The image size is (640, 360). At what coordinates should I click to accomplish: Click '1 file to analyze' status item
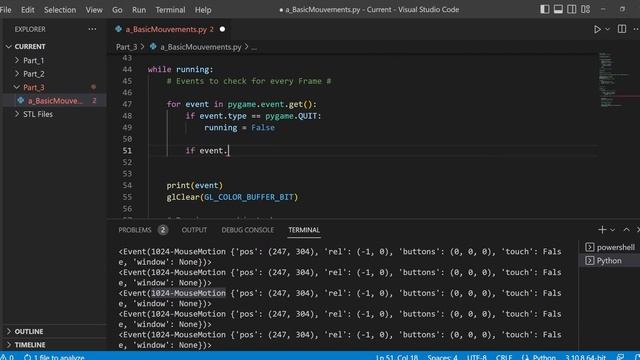click(54, 357)
